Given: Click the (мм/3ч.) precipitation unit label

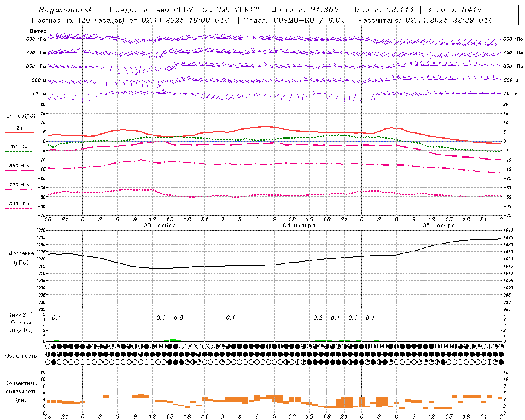Looking at the screenshot, I should (x=21, y=315).
